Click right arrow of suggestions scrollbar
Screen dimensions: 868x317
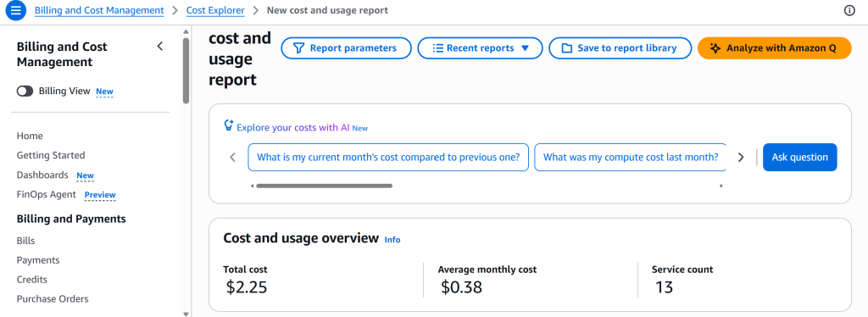[x=721, y=186]
